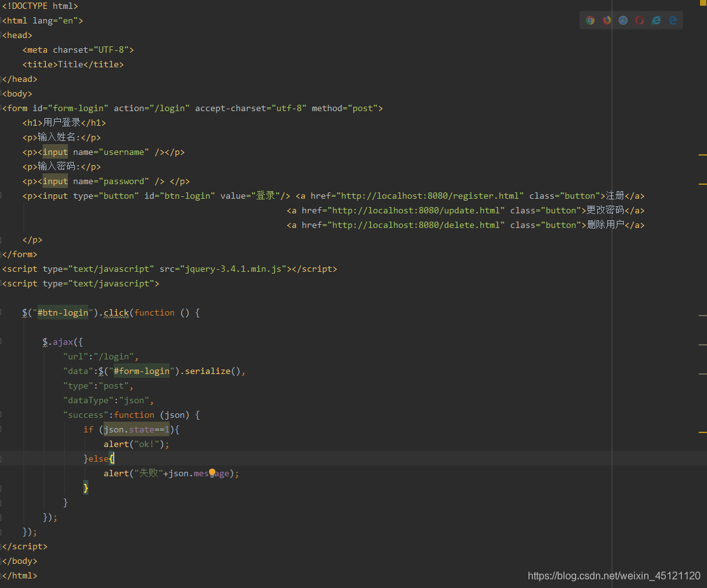Click the "url":"/login" property line
The height and width of the screenshot is (588, 707).
[x=101, y=356]
